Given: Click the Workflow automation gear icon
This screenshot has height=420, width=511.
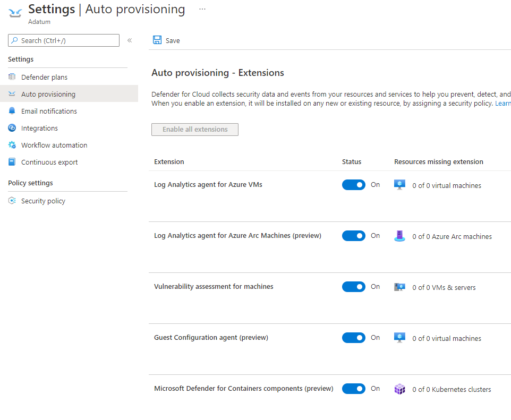Looking at the screenshot, I should click(x=12, y=145).
